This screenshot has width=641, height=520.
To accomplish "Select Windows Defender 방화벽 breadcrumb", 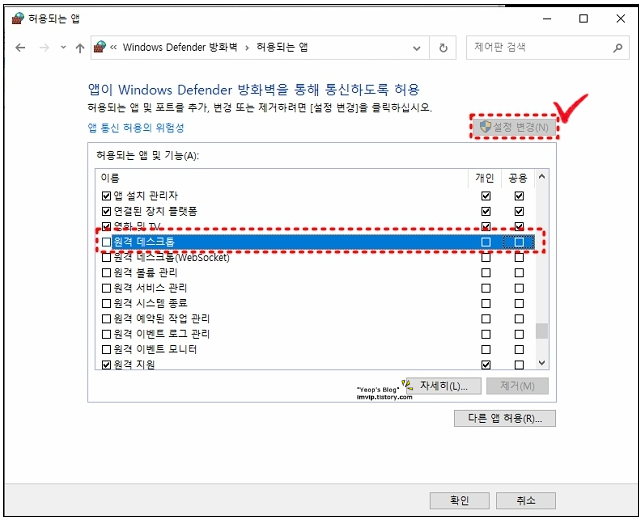I will click(x=180, y=47).
